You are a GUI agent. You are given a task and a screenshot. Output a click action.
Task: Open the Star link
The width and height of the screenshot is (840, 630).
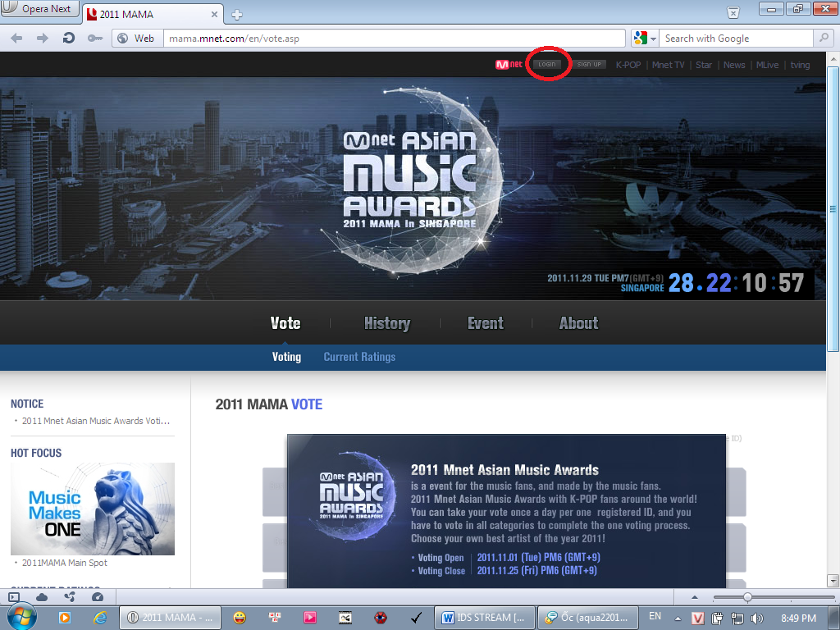(x=704, y=65)
